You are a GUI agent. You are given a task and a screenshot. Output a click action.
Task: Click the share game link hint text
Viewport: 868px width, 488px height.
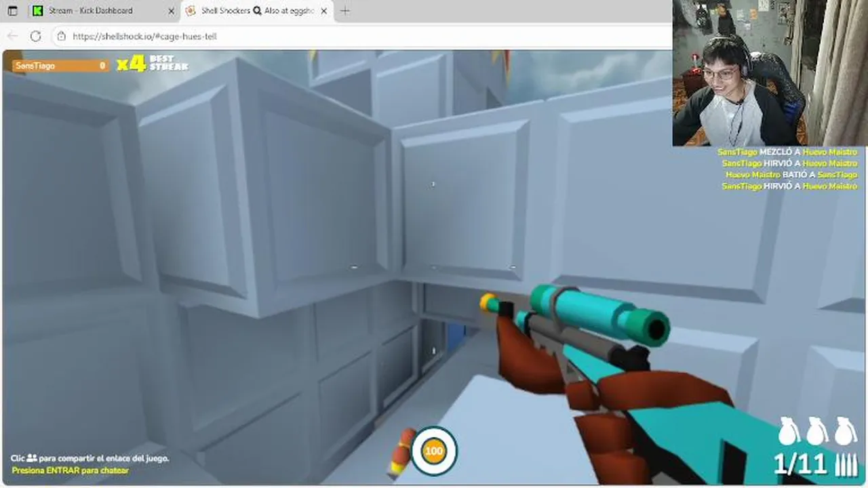tap(90, 458)
